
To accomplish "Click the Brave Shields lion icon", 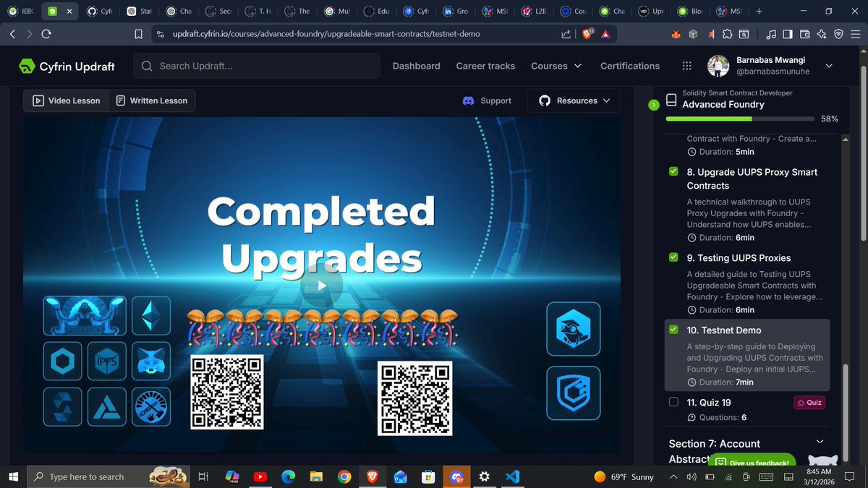I will click(x=587, y=34).
